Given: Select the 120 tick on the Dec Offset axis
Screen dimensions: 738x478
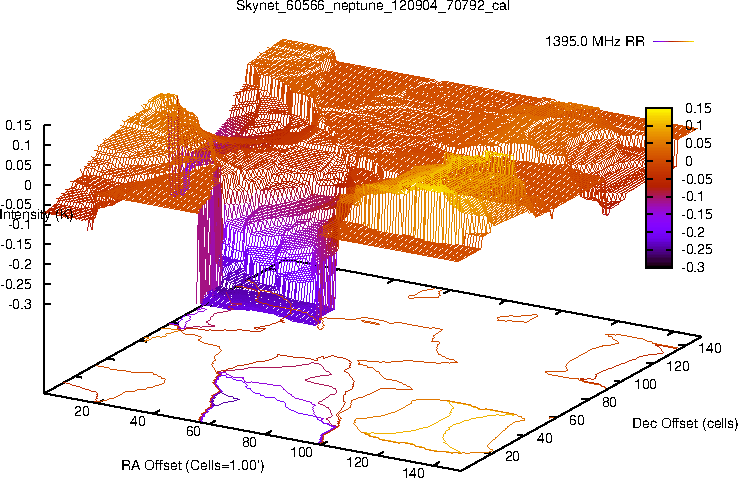Looking at the screenshot, I should coord(678,366).
